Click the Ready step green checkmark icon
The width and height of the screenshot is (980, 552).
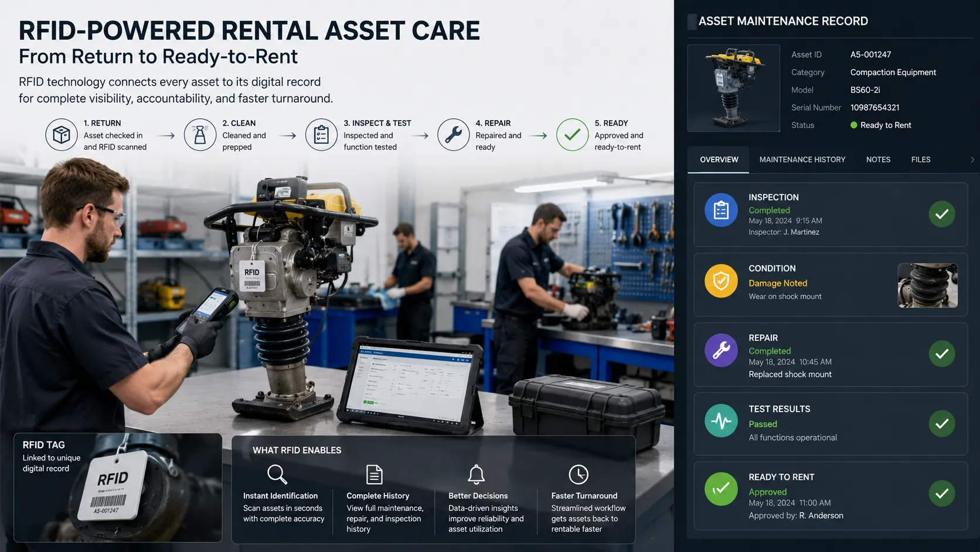(x=572, y=135)
